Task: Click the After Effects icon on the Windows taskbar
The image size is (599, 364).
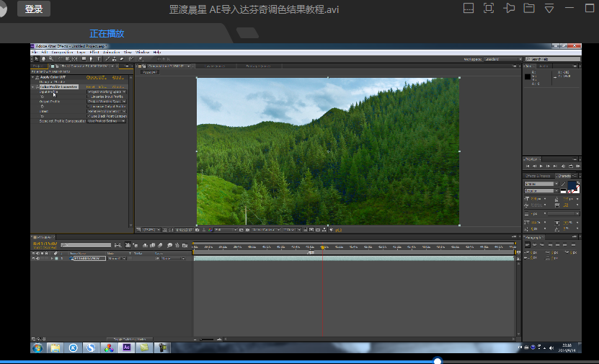Action: [x=126, y=347]
